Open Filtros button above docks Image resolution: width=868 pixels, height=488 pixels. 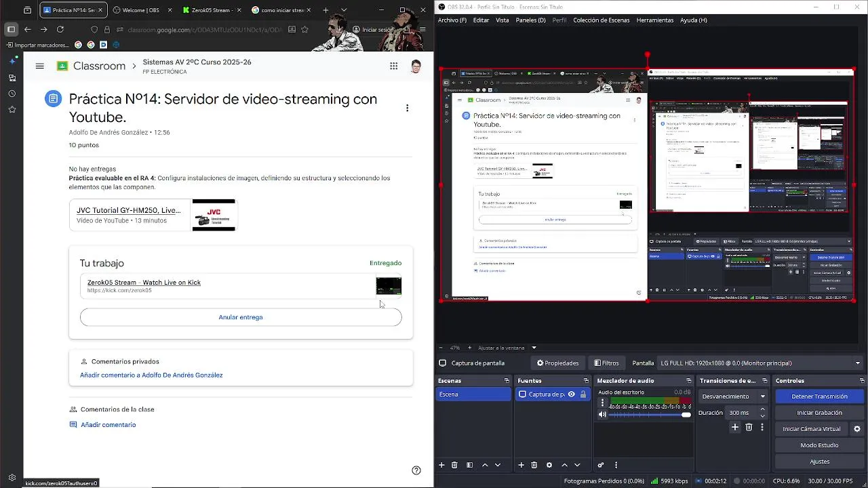coord(606,363)
